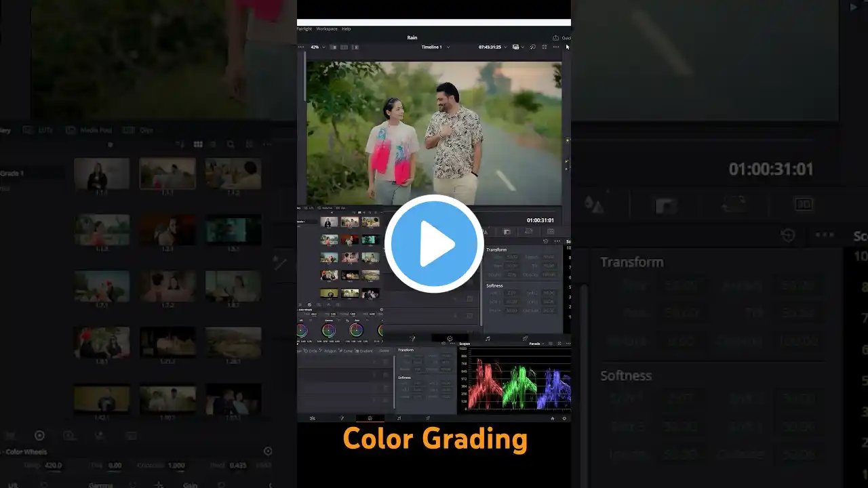This screenshot has height=488, width=868.
Task: Open the Workspace menu
Action: (326, 29)
